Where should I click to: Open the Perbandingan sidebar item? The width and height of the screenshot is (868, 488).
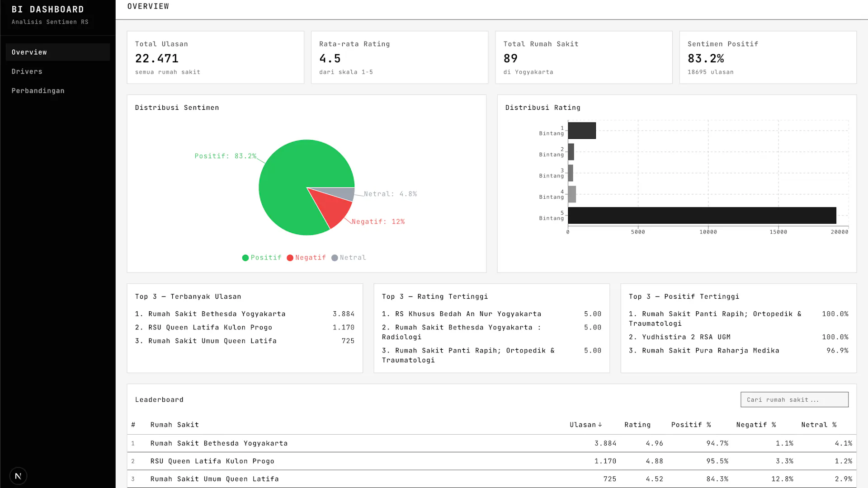click(x=58, y=91)
